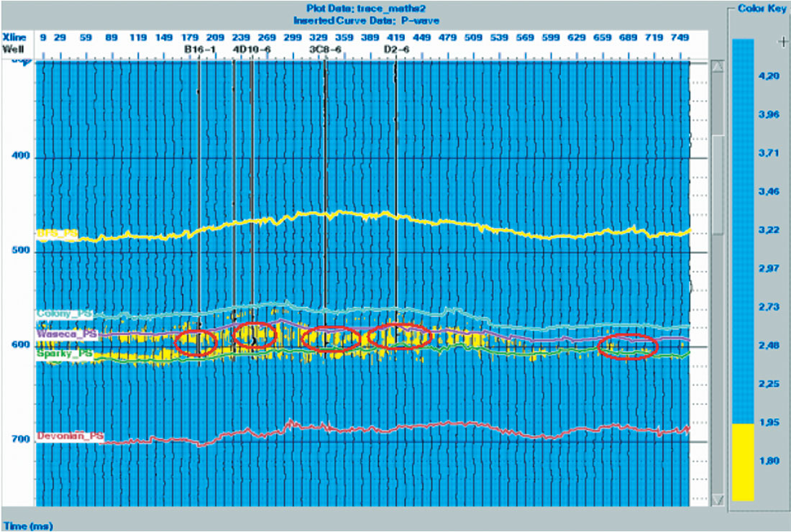The image size is (791, 532).
Task: Click Xline number 689
Action: pos(628,37)
